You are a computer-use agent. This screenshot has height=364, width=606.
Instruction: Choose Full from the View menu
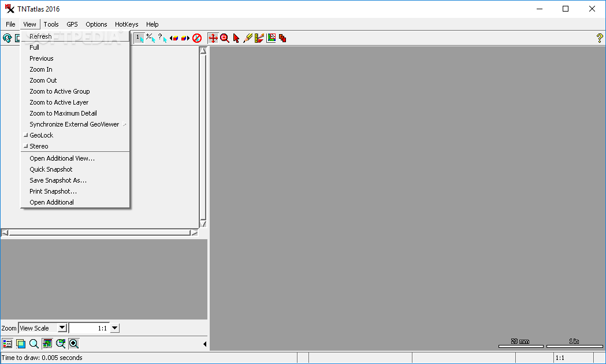coord(75,47)
